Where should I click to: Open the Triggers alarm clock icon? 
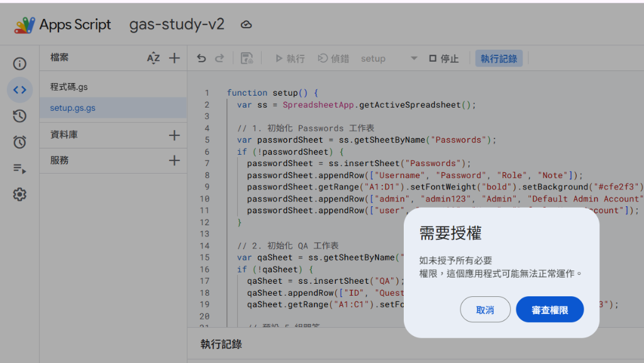click(x=19, y=142)
